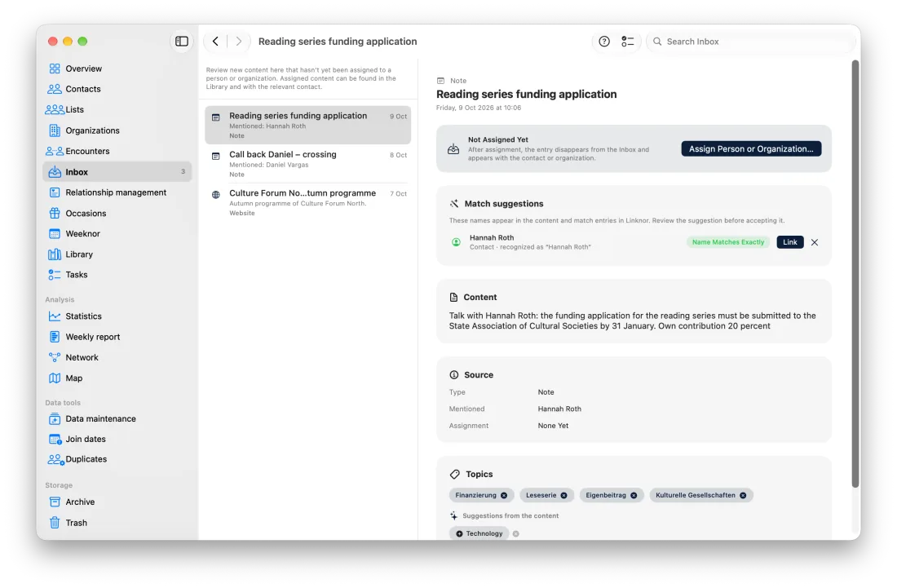This screenshot has height=588, width=897.
Task: Select the Culture Forum autumn programme entry
Action: tap(307, 203)
